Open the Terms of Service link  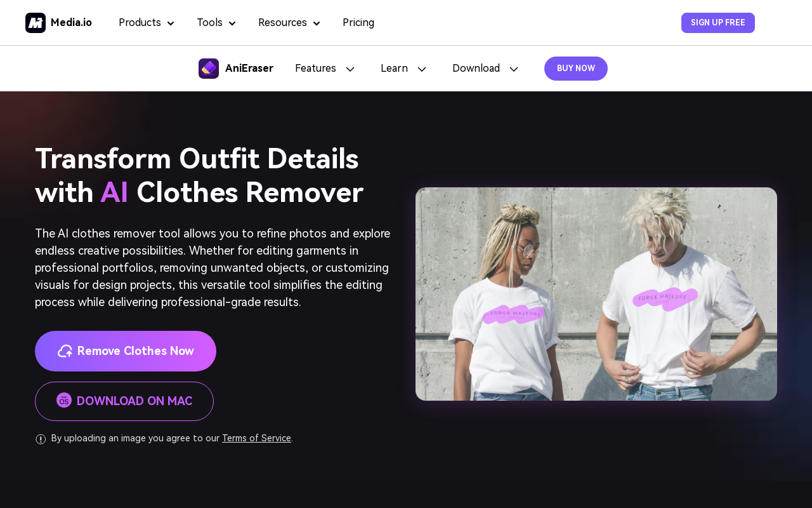pyautogui.click(x=256, y=438)
